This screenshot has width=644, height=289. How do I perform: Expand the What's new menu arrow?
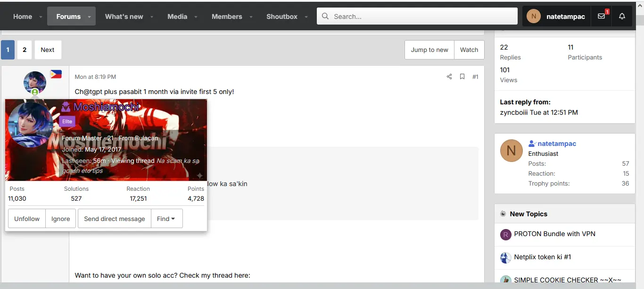[x=152, y=17]
